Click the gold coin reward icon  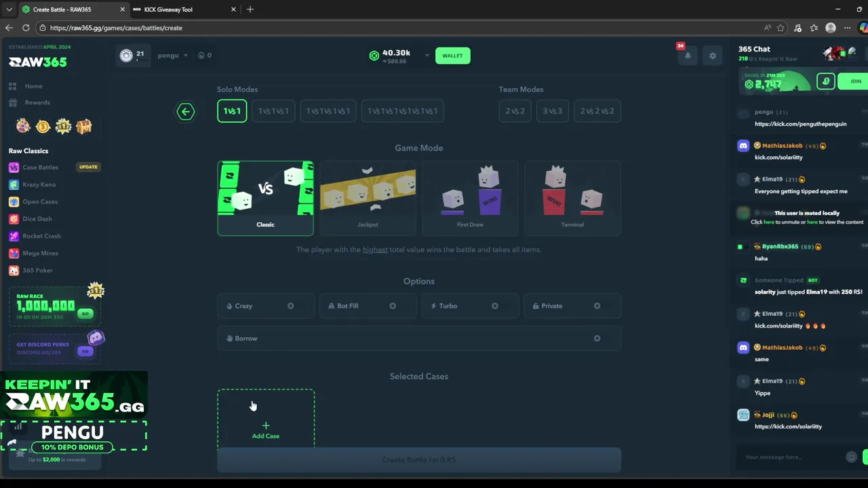pyautogui.click(x=43, y=126)
